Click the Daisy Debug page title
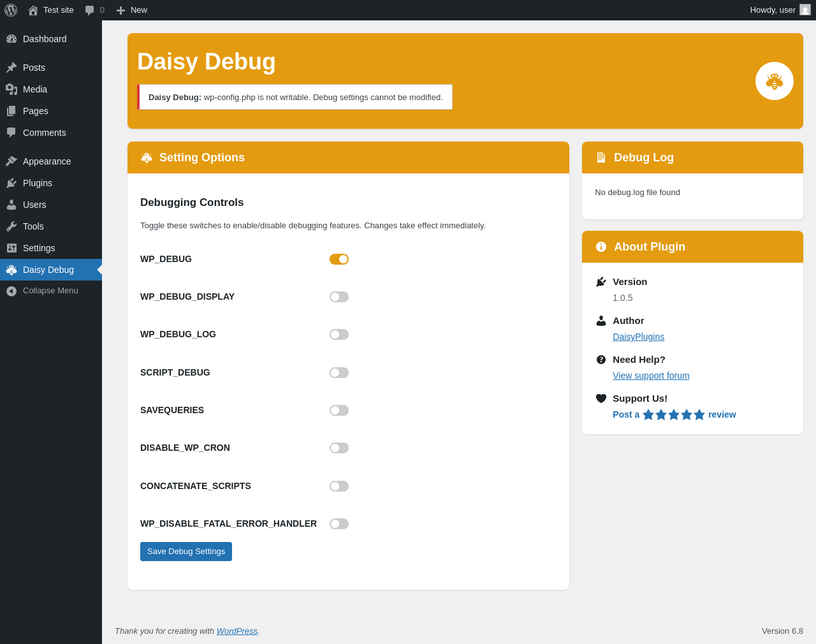This screenshot has height=644, width=816. point(207,62)
